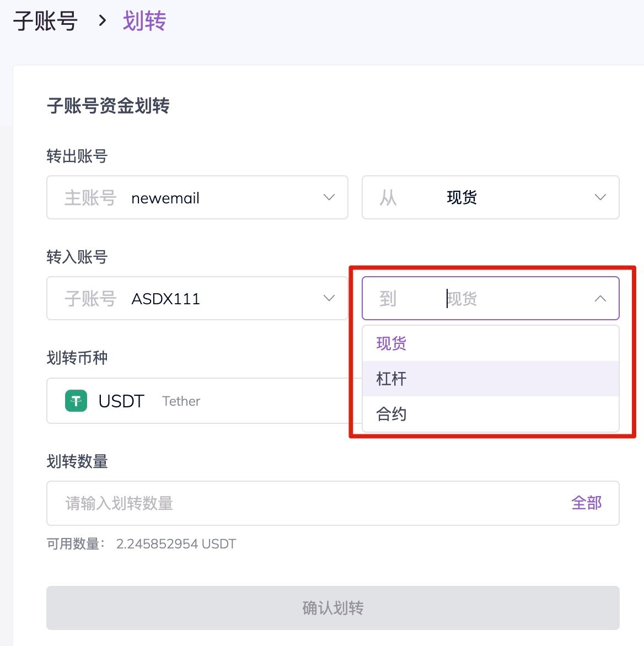The width and height of the screenshot is (644, 646).
Task: Go back to 子账号 breadcrumb
Action: point(45,21)
